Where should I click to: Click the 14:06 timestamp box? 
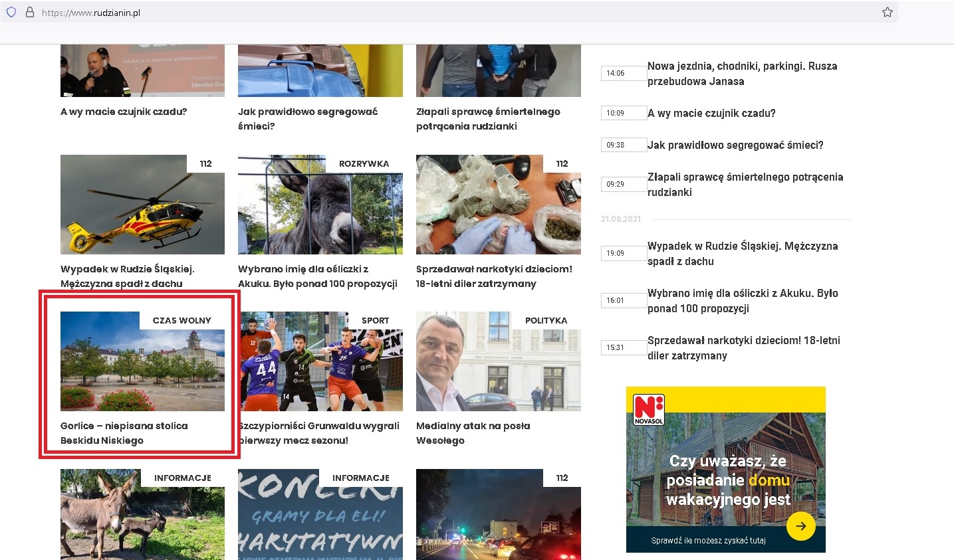(x=624, y=73)
